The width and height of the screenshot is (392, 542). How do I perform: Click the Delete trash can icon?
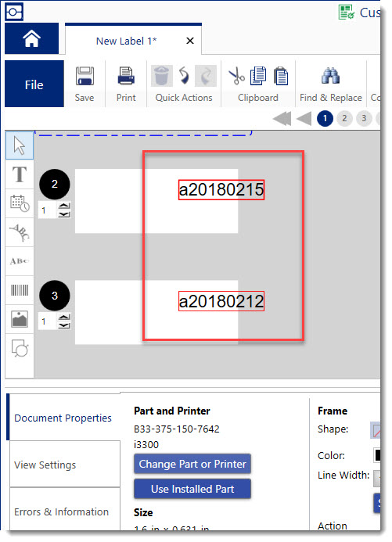click(161, 76)
